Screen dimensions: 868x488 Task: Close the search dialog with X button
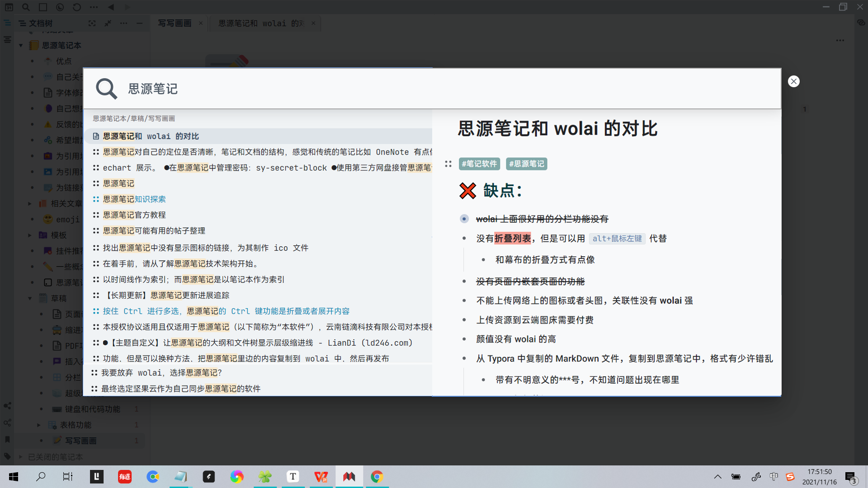[793, 81]
